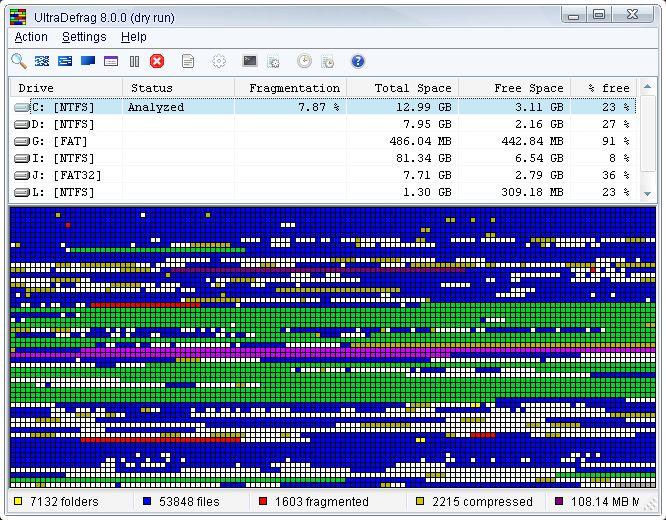Click the clock scheduler icon
This screenshot has height=520, width=666.
click(x=304, y=61)
